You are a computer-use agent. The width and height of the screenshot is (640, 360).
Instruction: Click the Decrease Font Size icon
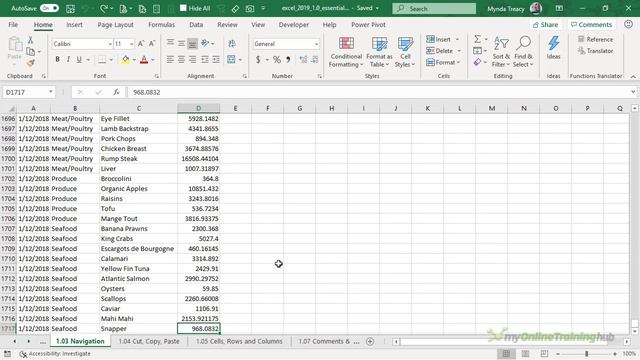152,44
